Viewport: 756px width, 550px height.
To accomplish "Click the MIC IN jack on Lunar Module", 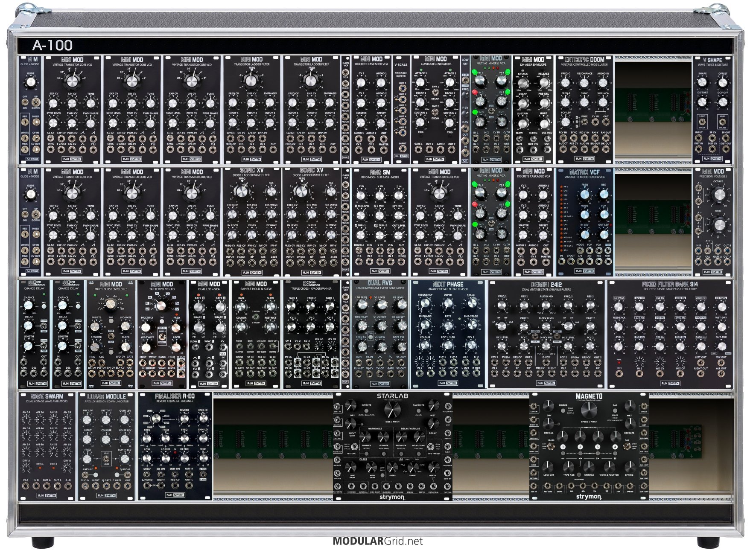I will pyautogui.click(x=85, y=486).
